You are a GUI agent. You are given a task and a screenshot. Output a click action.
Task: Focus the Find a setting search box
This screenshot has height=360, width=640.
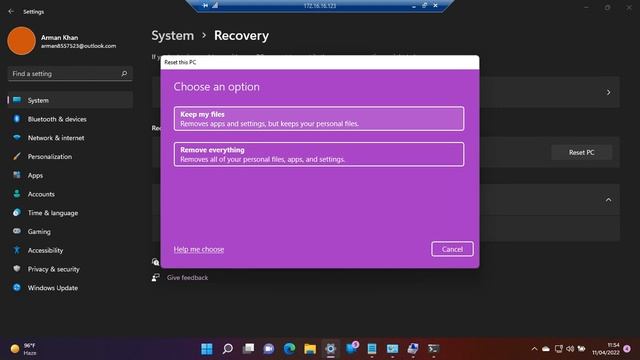[x=70, y=74]
